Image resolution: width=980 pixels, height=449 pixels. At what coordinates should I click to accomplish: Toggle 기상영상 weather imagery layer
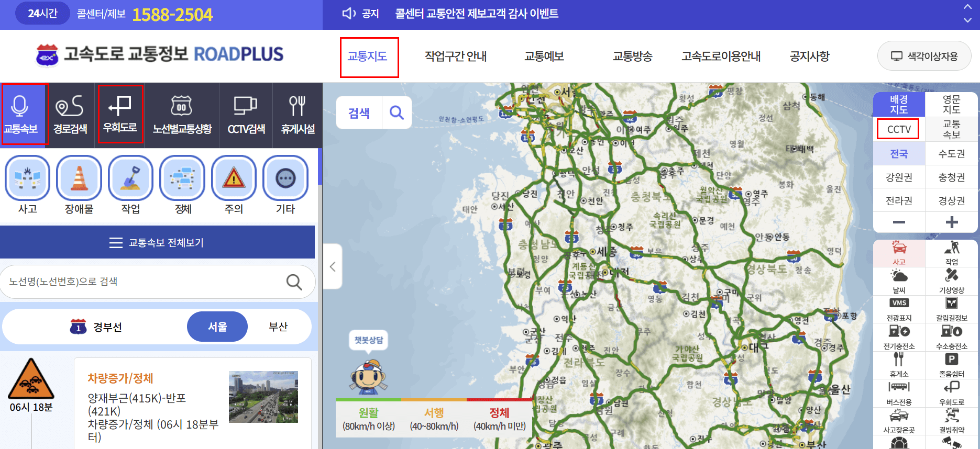(951, 281)
